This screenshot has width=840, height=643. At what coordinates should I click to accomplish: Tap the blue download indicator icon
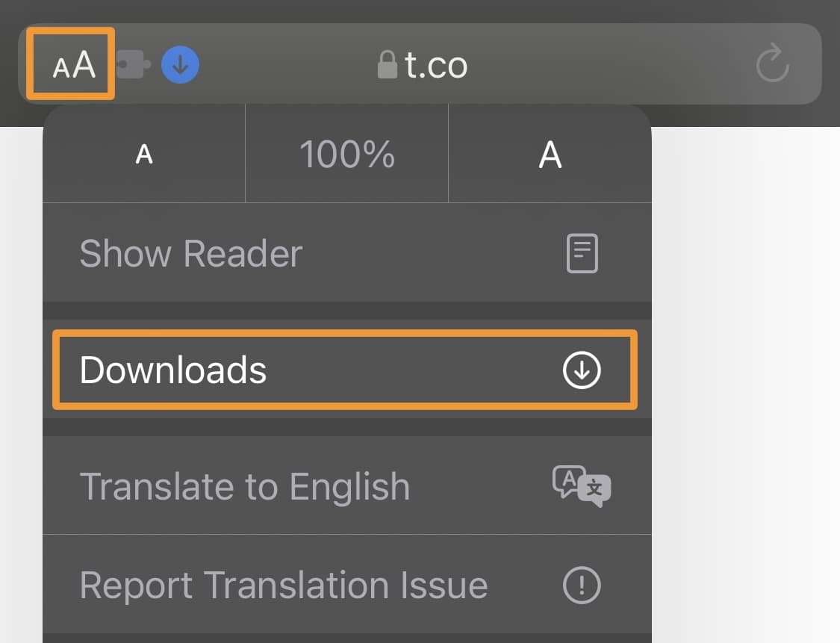click(180, 65)
